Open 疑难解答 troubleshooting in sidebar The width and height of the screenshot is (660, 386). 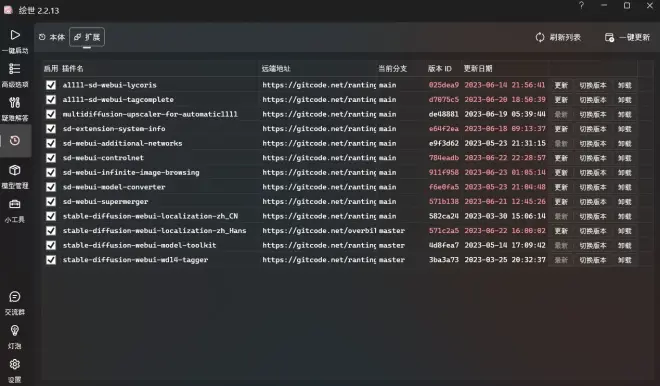click(15, 109)
